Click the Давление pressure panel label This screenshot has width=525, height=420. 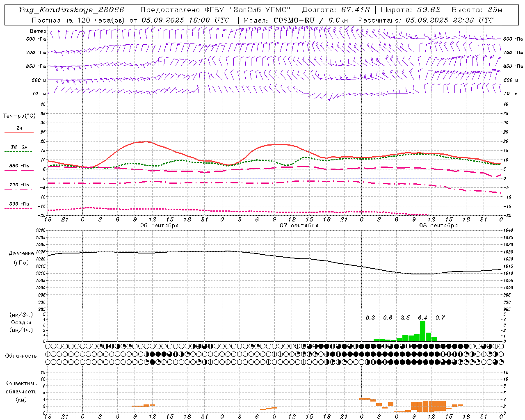pos(21,253)
